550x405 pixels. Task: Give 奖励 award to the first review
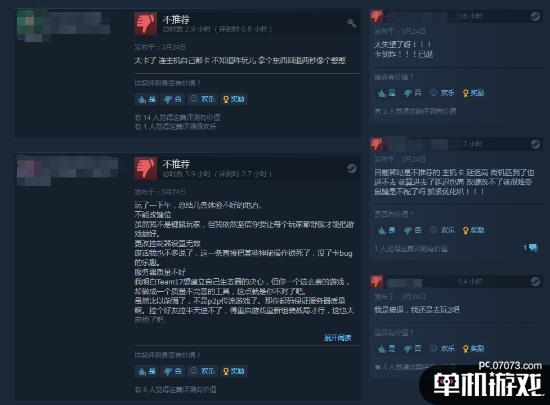point(234,99)
